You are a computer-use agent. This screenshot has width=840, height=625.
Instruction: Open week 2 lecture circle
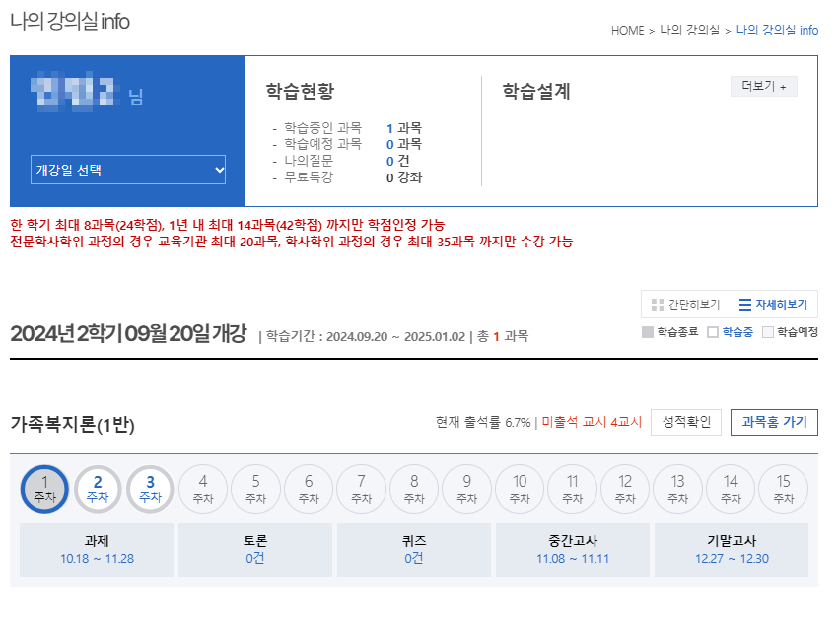click(x=98, y=489)
